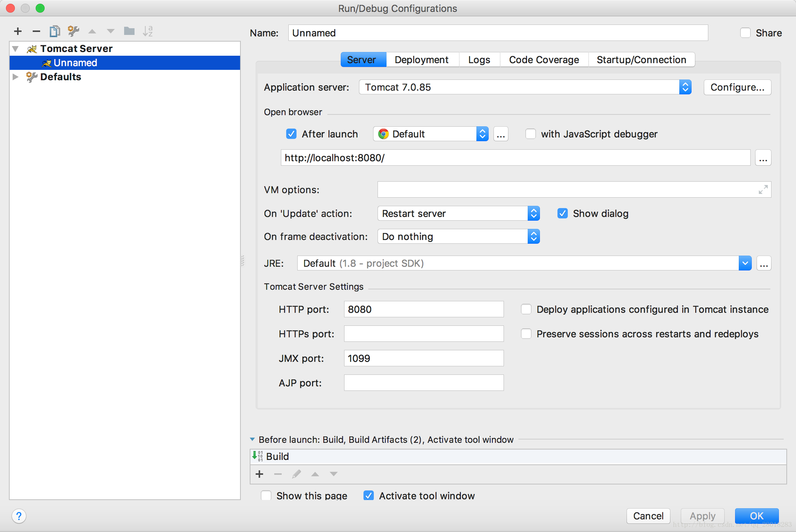Open the On frame deactivation dropdown
Screen dimensions: 796x532
coord(459,237)
